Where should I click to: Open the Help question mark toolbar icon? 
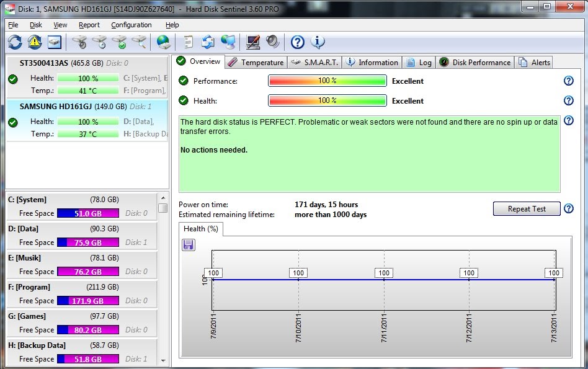[296, 42]
